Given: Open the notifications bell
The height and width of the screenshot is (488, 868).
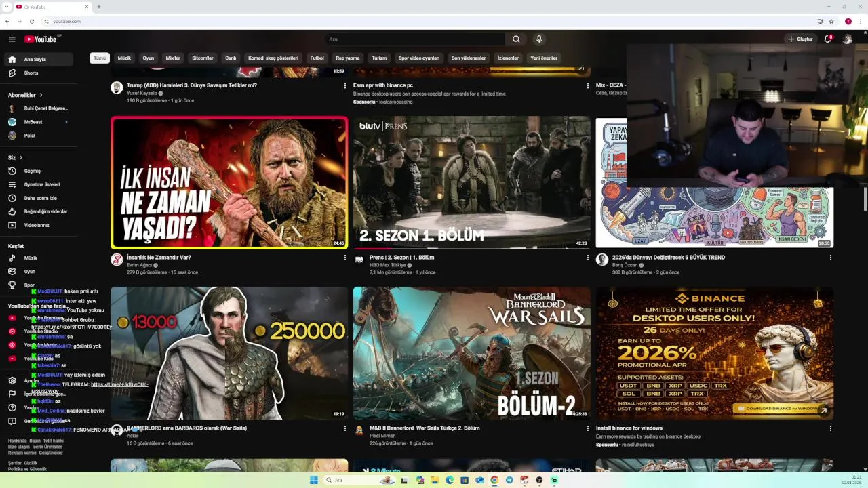Looking at the screenshot, I should coord(828,39).
